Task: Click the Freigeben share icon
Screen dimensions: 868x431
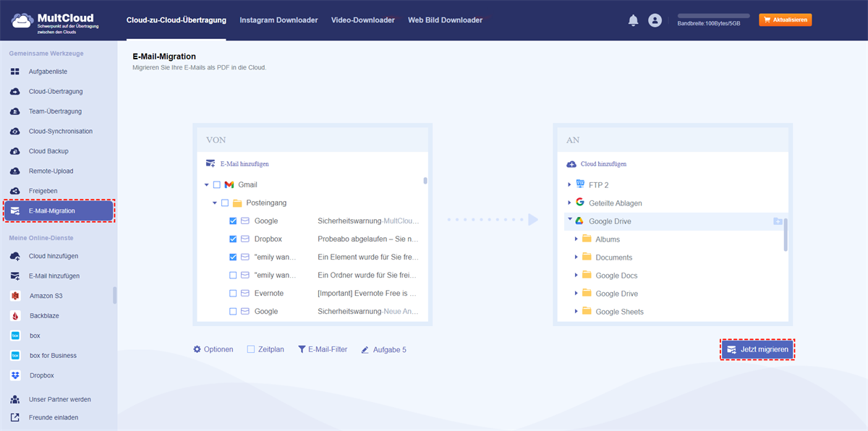Action: (x=15, y=191)
